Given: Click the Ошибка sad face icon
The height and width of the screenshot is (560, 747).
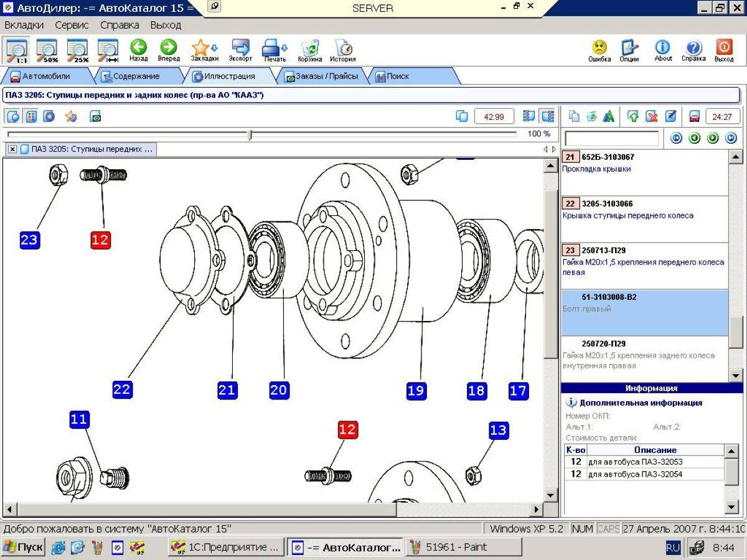Looking at the screenshot, I should point(599,47).
